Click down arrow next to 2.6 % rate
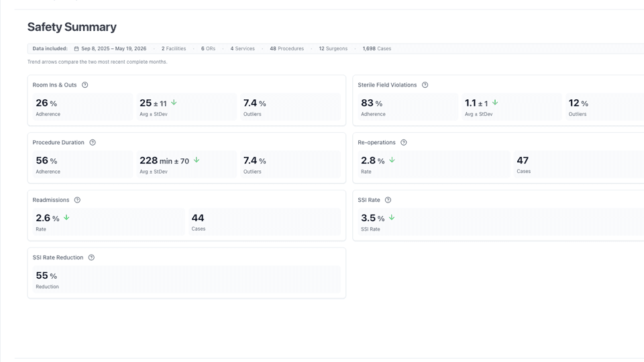 tap(66, 217)
